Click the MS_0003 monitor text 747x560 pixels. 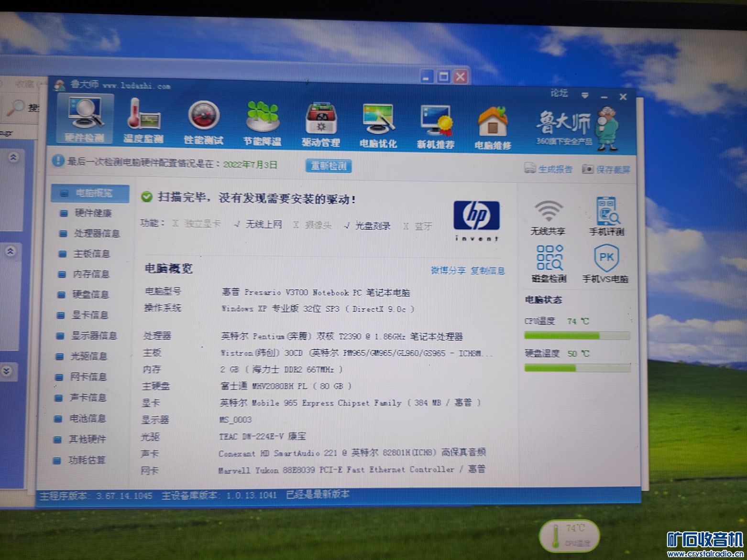[x=235, y=420]
